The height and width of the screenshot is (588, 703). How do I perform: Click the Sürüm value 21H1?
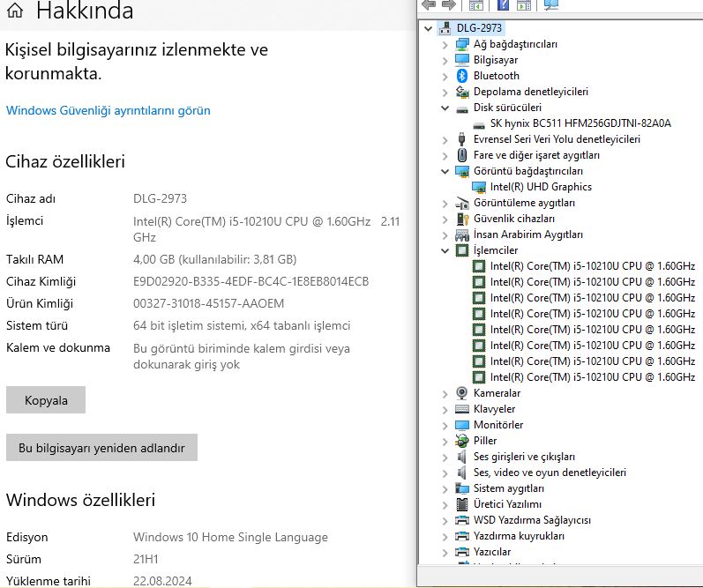click(x=146, y=559)
